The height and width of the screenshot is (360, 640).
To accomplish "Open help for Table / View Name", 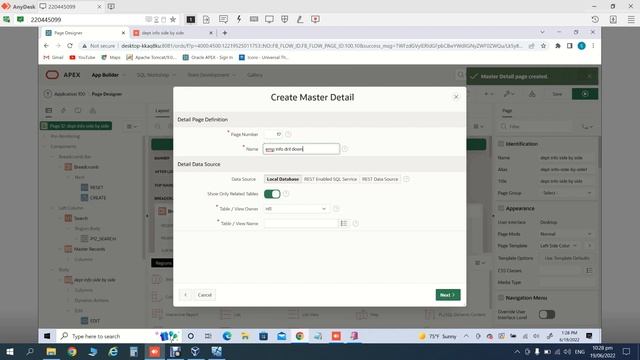I will click(x=356, y=223).
